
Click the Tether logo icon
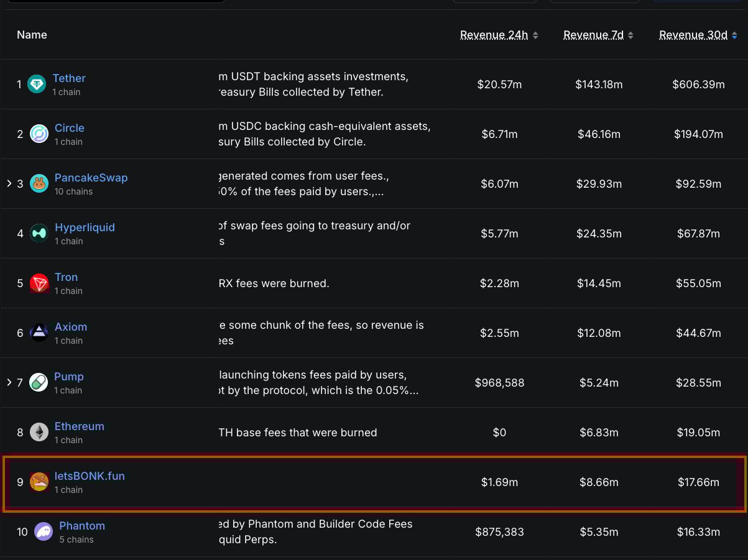37,84
